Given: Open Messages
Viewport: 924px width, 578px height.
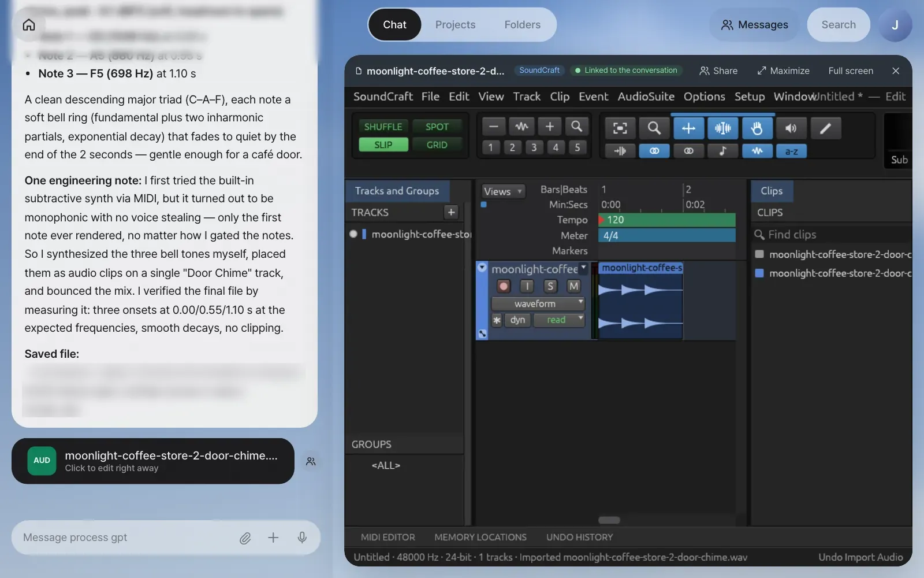Looking at the screenshot, I should pos(754,25).
